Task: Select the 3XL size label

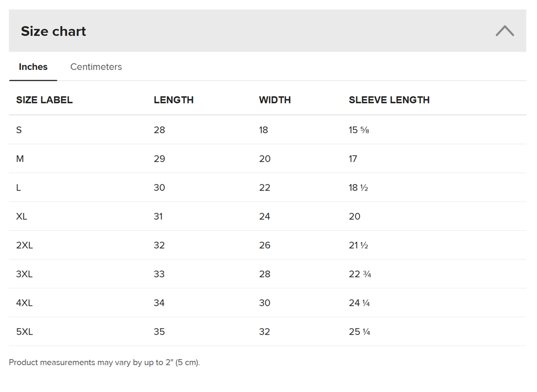Action: point(24,274)
